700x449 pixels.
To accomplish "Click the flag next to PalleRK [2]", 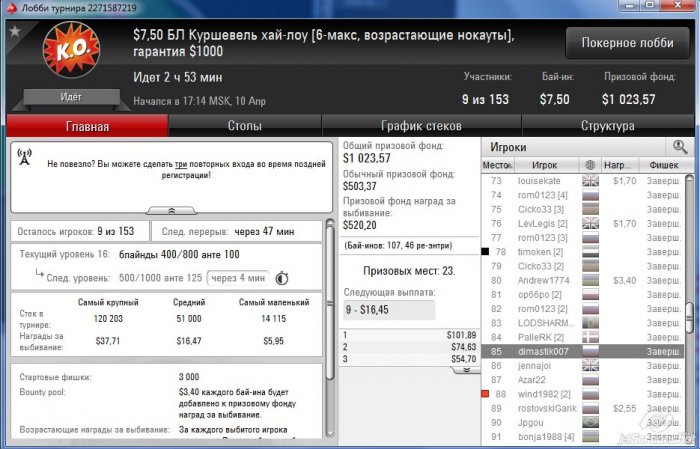I will point(590,337).
